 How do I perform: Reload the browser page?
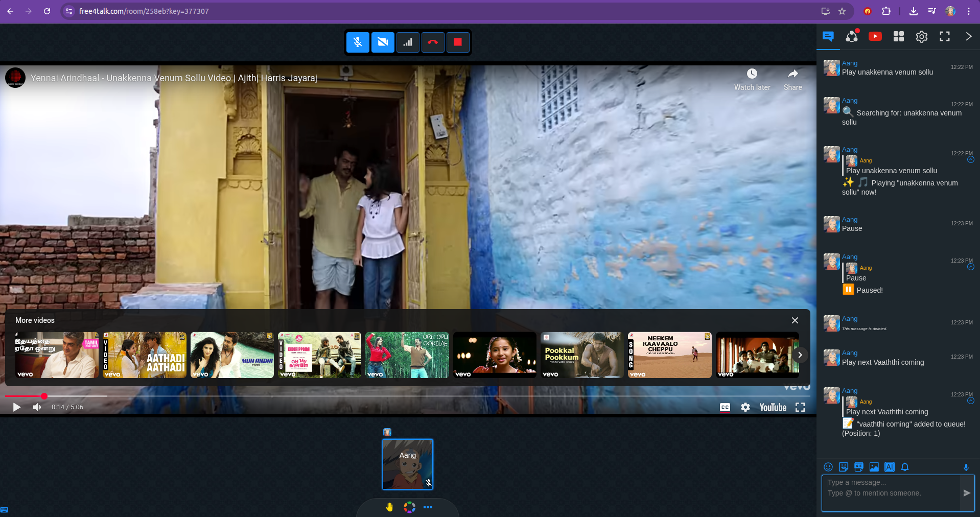tap(47, 11)
